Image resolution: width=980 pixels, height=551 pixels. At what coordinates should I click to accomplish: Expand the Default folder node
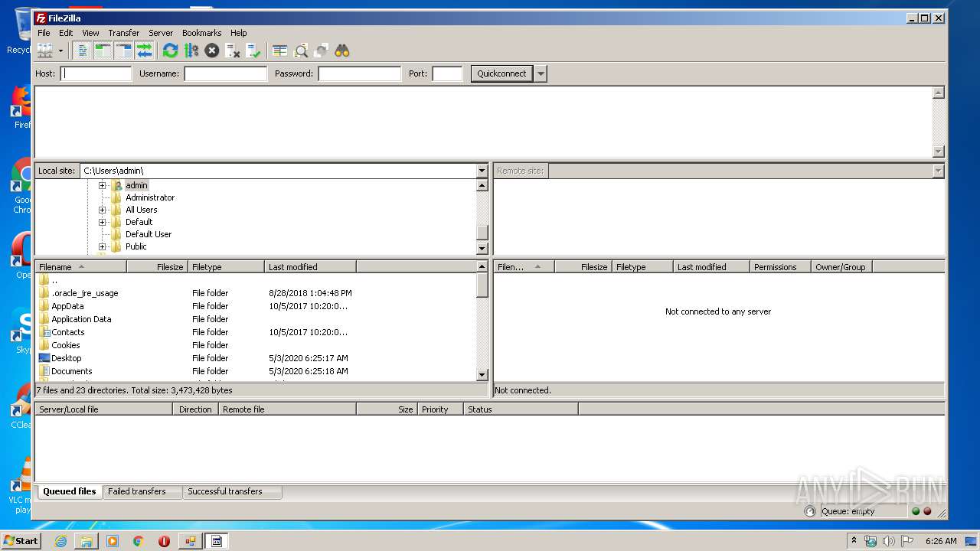(x=102, y=222)
